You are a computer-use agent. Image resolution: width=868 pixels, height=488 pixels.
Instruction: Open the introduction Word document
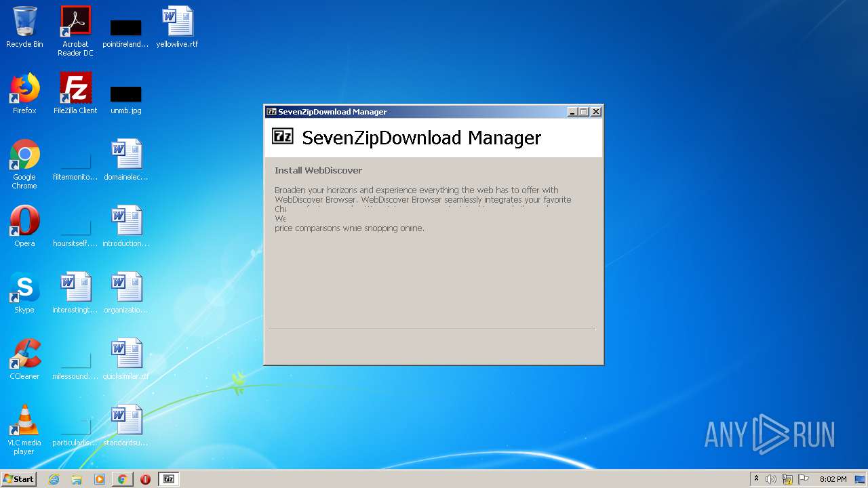126,226
